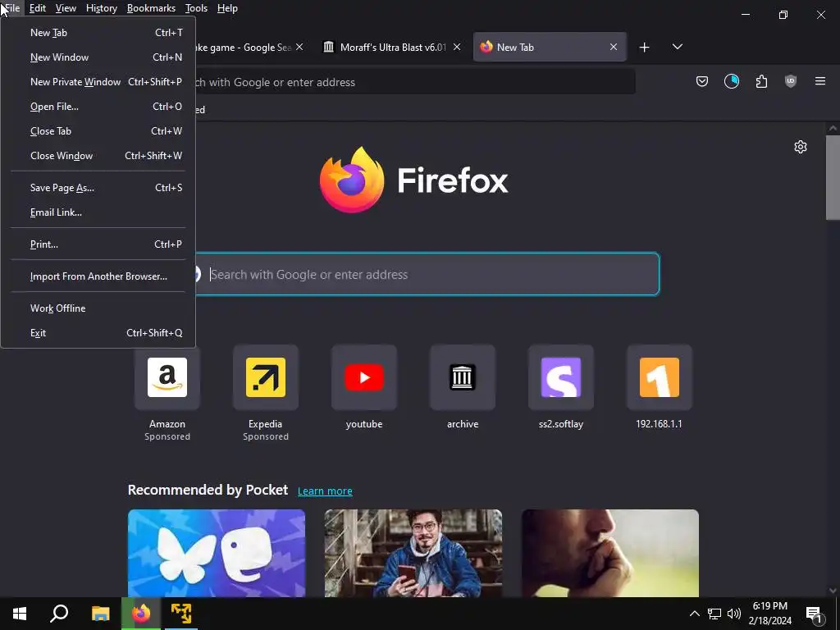
Task: Click the scrollbar down arrow
Action: tap(833, 591)
